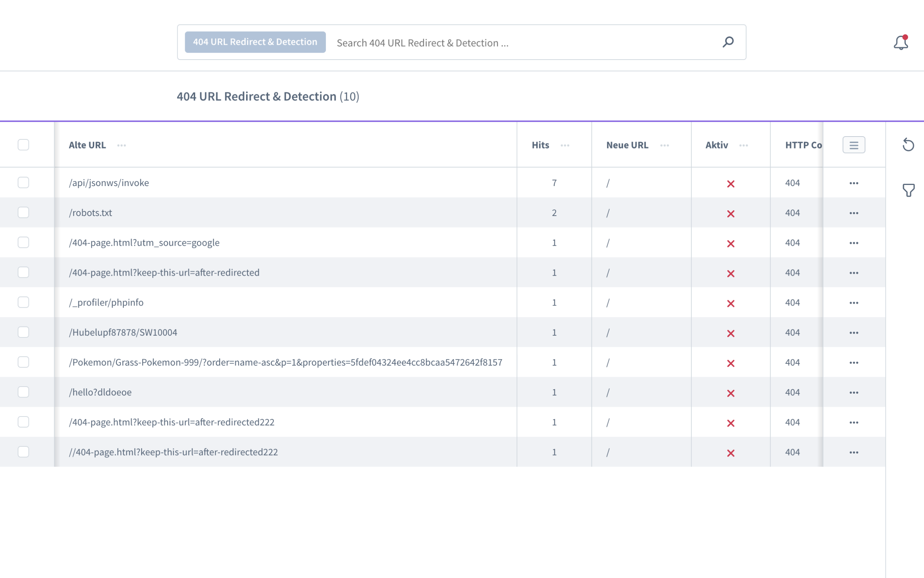This screenshot has width=924, height=578.
Task: Sort by the Aktiv column header
Action: [717, 145]
